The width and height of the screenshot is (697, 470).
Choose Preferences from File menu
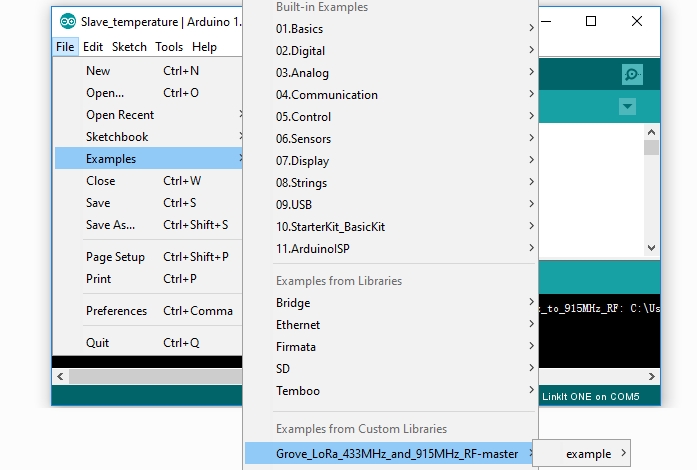(x=116, y=311)
